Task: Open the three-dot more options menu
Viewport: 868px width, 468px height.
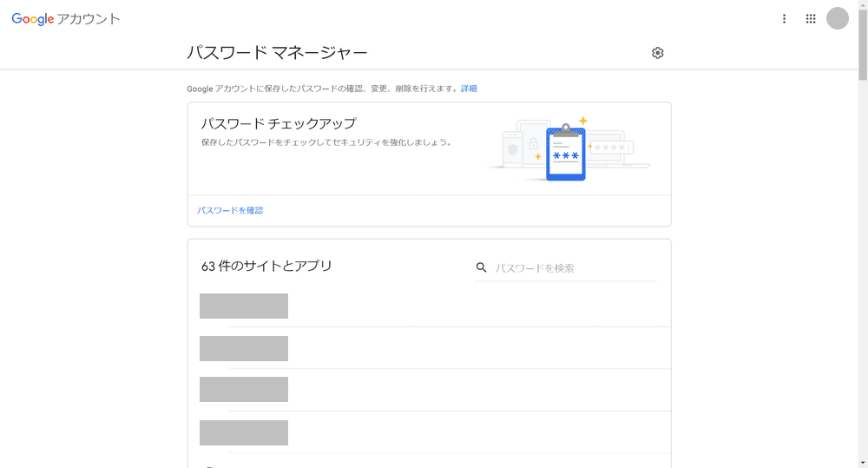Action: (x=784, y=19)
